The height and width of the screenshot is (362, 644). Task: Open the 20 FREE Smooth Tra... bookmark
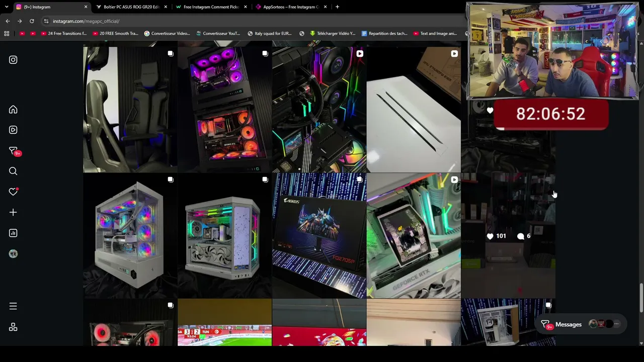coord(115,34)
